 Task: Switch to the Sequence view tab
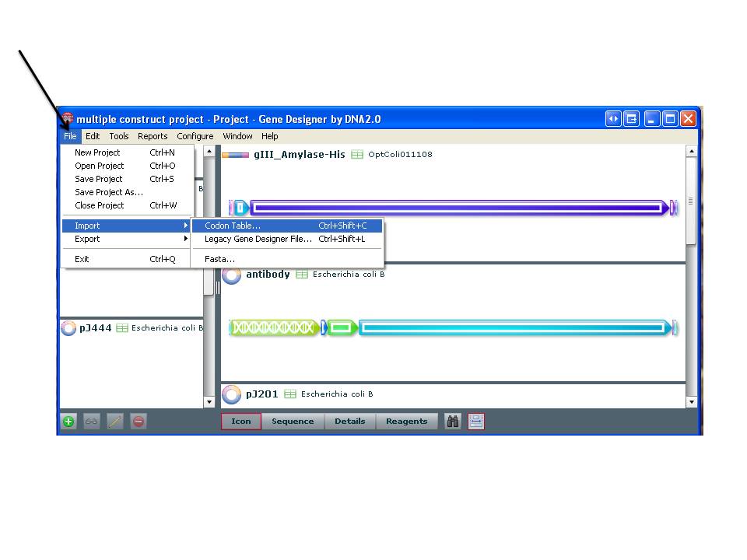click(x=293, y=422)
